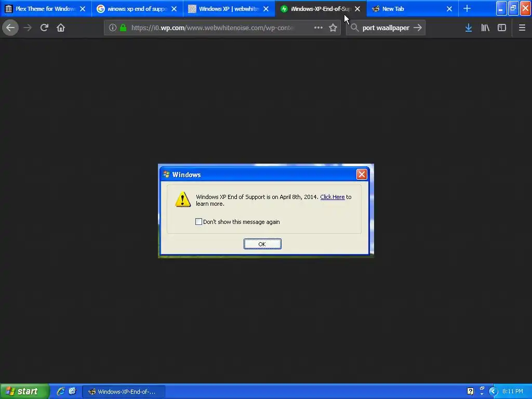Click the forward navigation arrow

[28, 28]
